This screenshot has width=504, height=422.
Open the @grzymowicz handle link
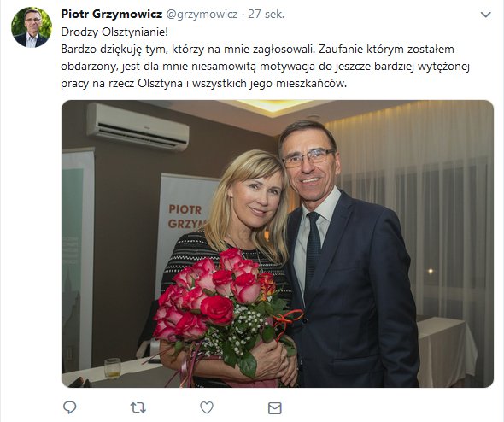202,15
